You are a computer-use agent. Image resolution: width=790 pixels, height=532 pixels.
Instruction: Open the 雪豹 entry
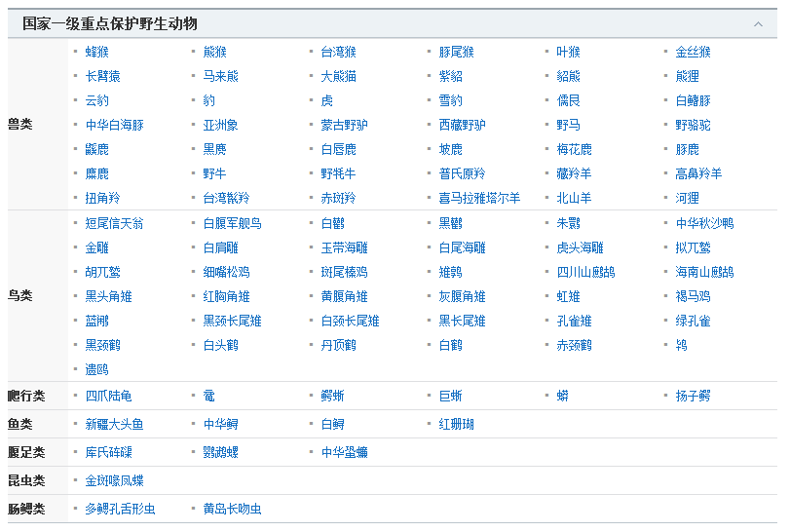pos(450,100)
